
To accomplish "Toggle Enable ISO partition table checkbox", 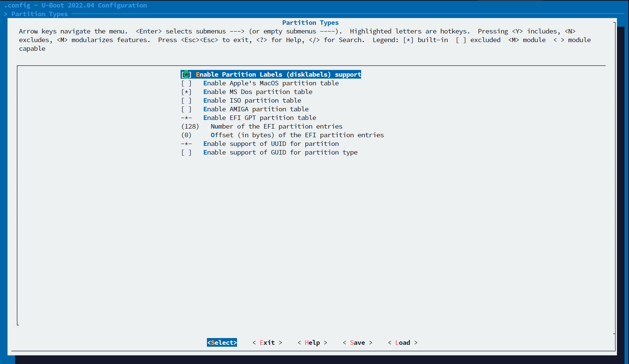I will pyautogui.click(x=186, y=100).
